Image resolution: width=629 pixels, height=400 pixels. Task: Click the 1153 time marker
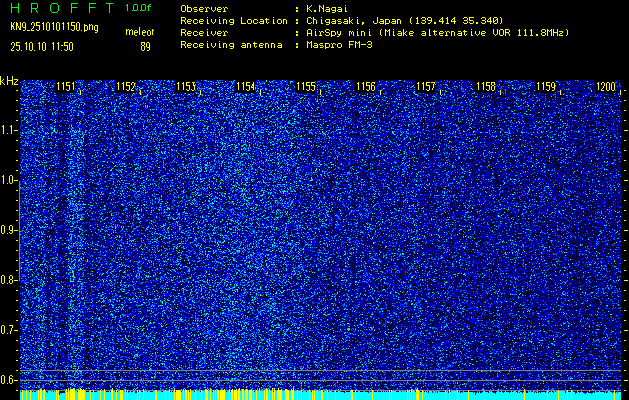(185, 87)
